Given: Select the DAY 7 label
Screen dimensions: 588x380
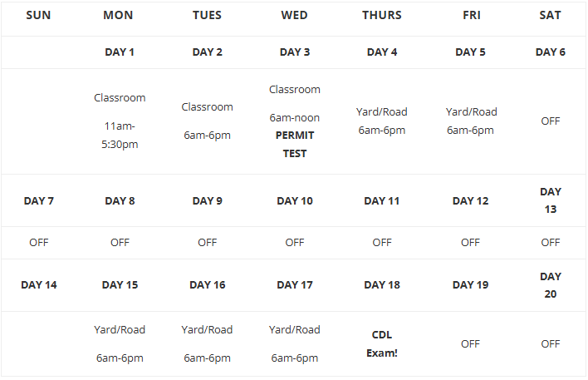Looking at the screenshot, I should pyautogui.click(x=39, y=200).
